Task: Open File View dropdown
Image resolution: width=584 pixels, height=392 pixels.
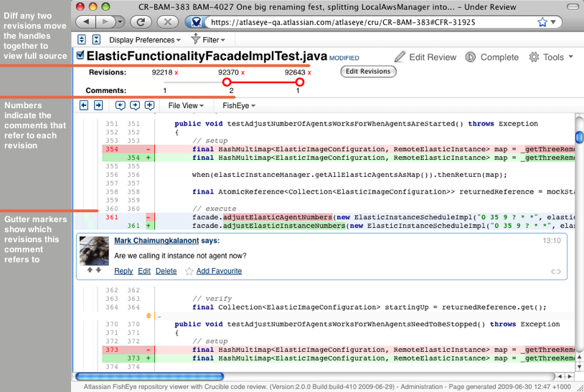Action: [186, 105]
